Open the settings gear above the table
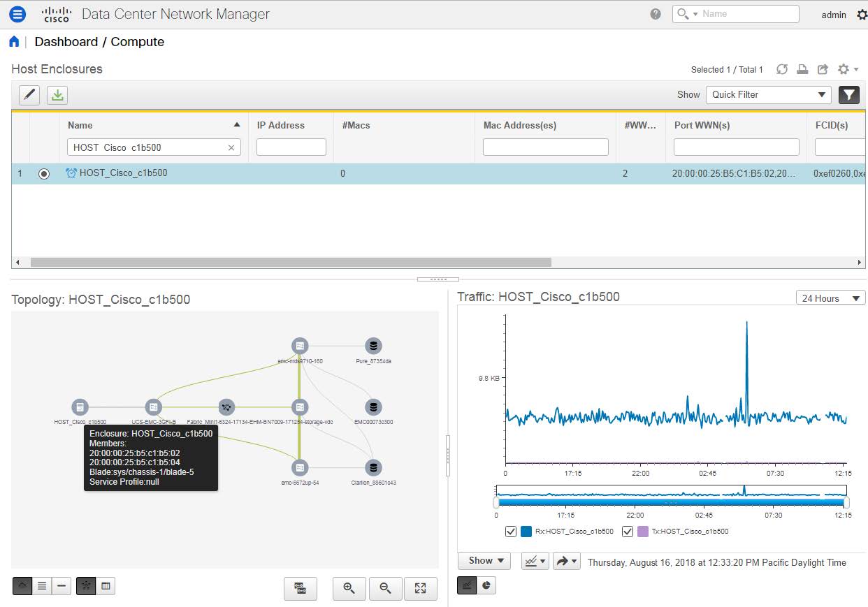 coord(844,69)
